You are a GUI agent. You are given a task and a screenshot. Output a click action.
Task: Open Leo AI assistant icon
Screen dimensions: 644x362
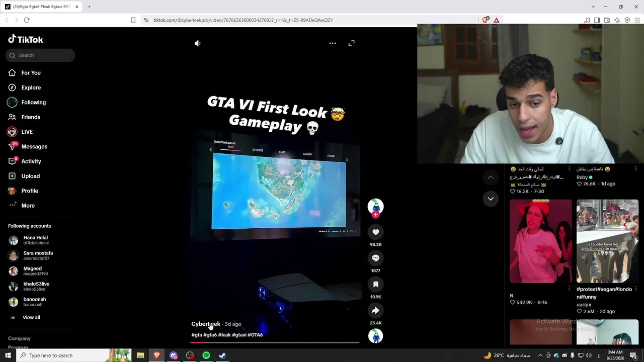(617, 20)
